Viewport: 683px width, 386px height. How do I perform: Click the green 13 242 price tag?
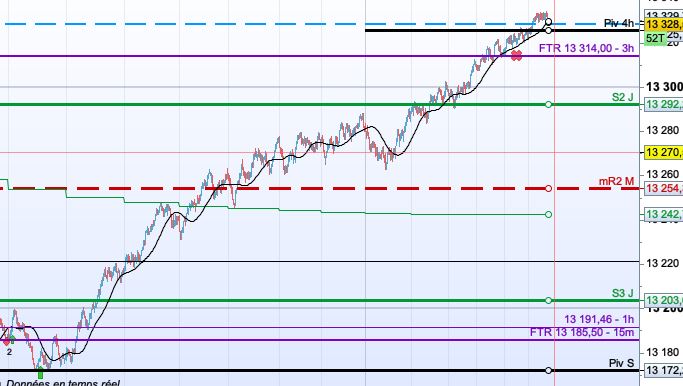pos(663,214)
